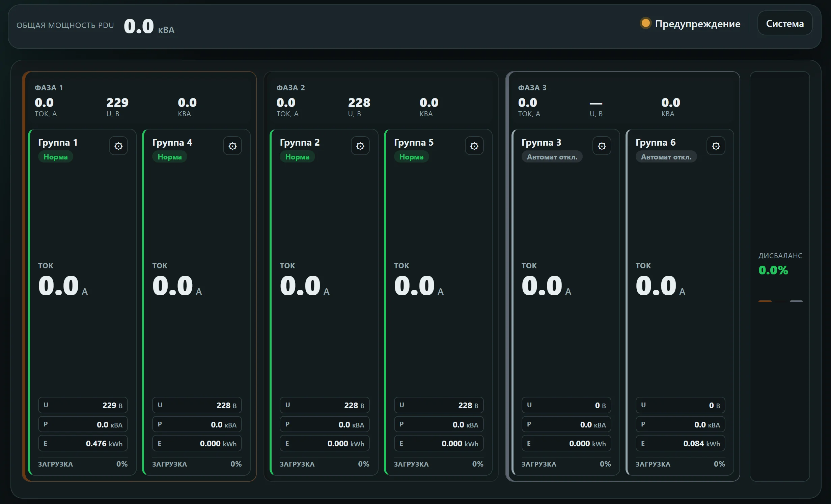Open the Система menu button

pos(785,23)
